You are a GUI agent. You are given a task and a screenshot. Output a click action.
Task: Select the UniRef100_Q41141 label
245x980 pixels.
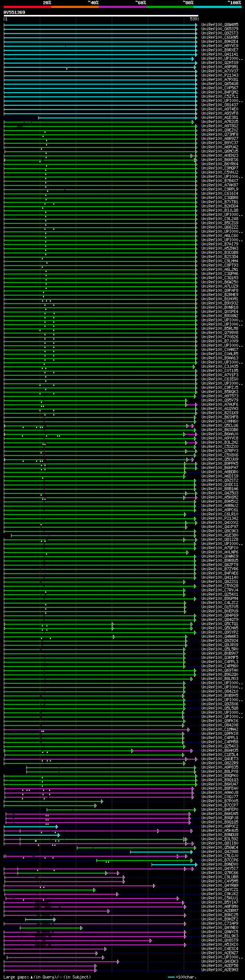click(x=220, y=54)
